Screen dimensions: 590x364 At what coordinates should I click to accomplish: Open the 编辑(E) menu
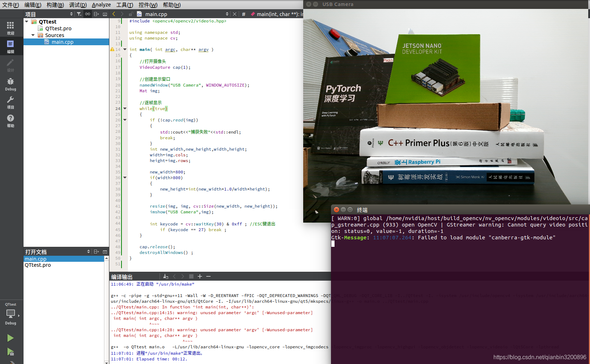(x=33, y=5)
